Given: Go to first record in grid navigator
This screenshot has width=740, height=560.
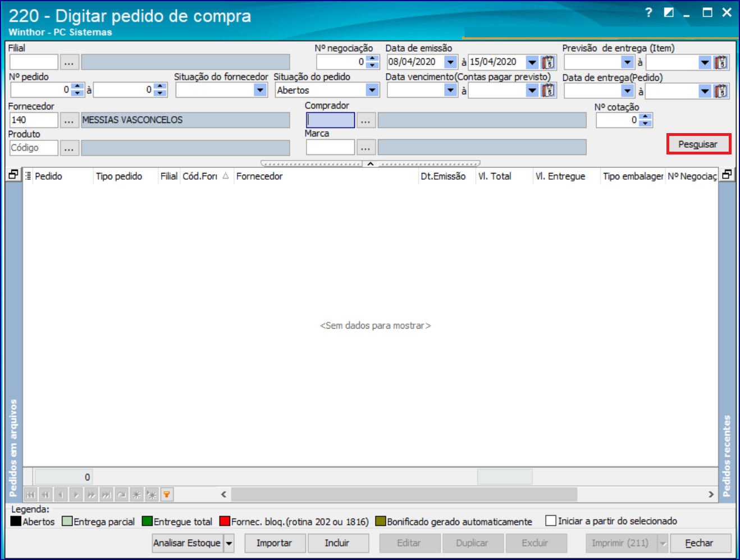Looking at the screenshot, I should coord(30,495).
